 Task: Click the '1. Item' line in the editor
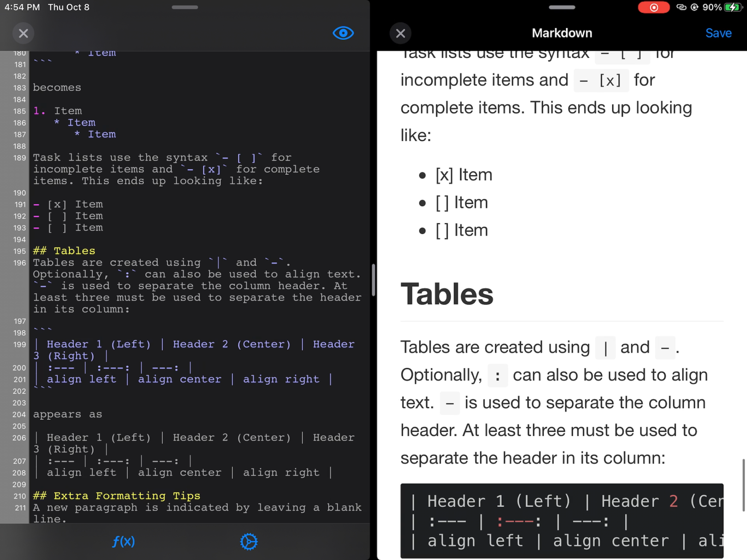57,111
